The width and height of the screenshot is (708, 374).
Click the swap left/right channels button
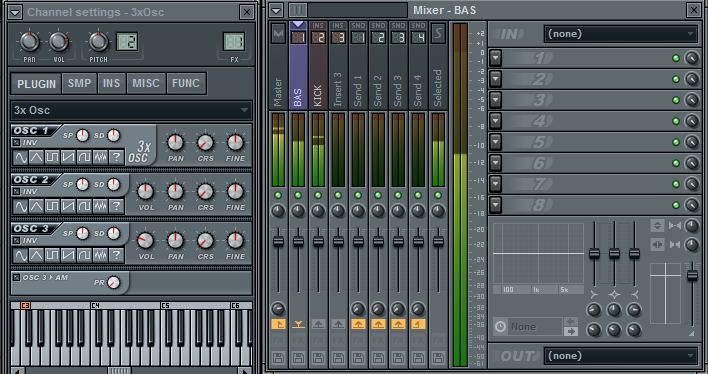[657, 244]
